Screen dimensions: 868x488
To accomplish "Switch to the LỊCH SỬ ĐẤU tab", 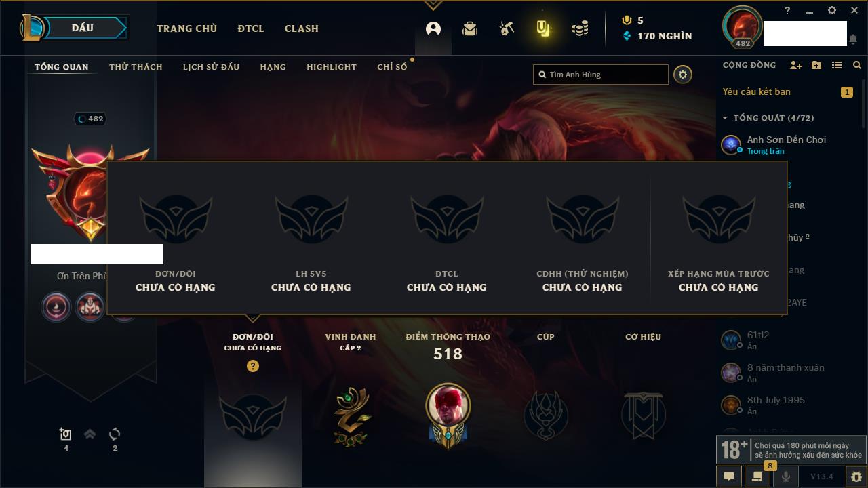I will (x=211, y=67).
